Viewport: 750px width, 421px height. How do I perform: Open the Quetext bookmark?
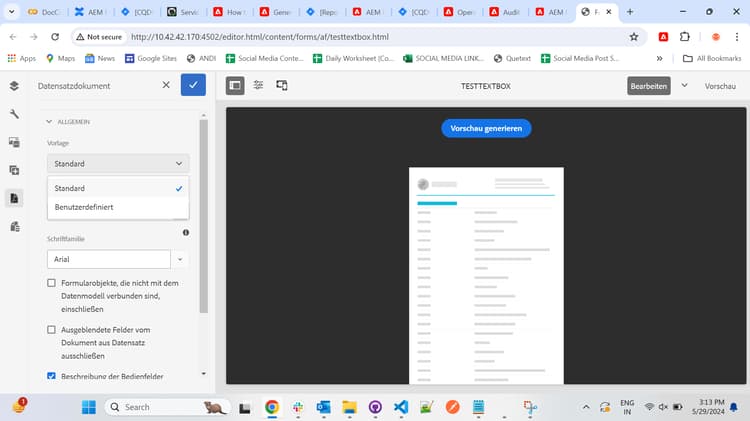(x=512, y=58)
